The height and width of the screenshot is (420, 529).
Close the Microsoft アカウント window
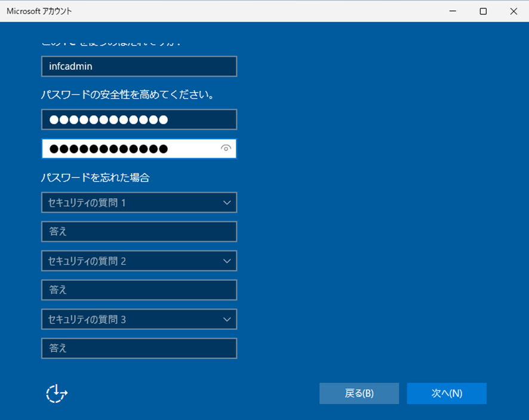click(513, 11)
